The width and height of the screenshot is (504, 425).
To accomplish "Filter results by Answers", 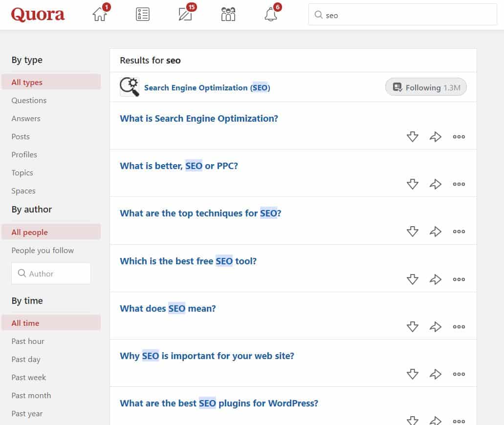I will tap(26, 119).
